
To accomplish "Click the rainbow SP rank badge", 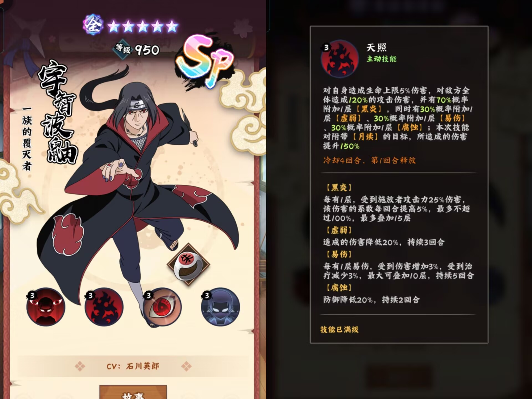I will pyautogui.click(x=206, y=60).
